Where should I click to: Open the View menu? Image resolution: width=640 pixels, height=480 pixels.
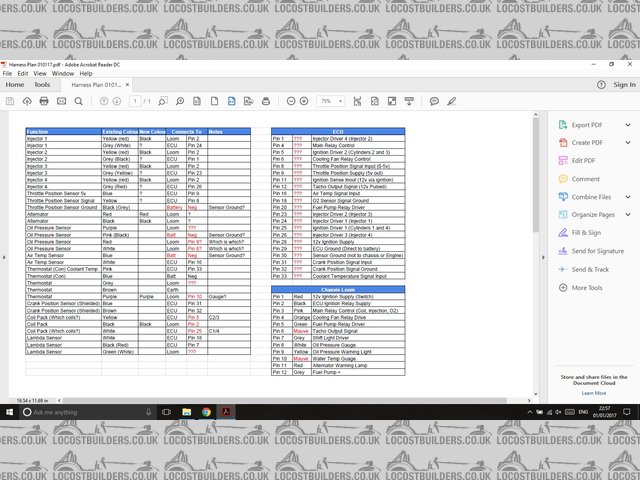point(40,73)
